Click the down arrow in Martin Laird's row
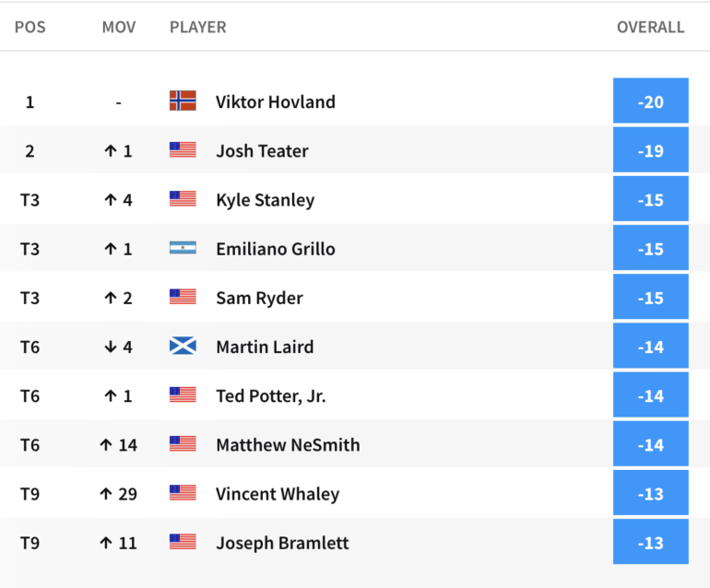This screenshot has height=588, width=710. (111, 347)
